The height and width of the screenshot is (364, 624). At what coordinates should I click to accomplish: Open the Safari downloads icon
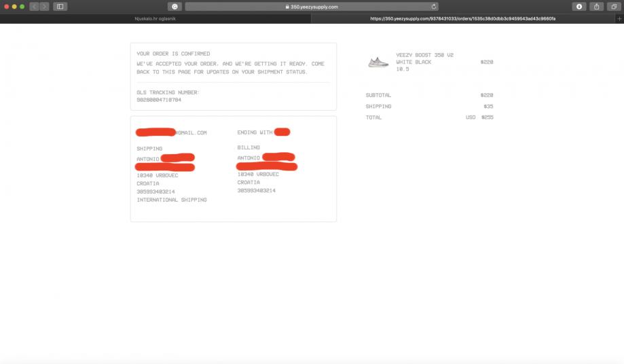pyautogui.click(x=579, y=6)
